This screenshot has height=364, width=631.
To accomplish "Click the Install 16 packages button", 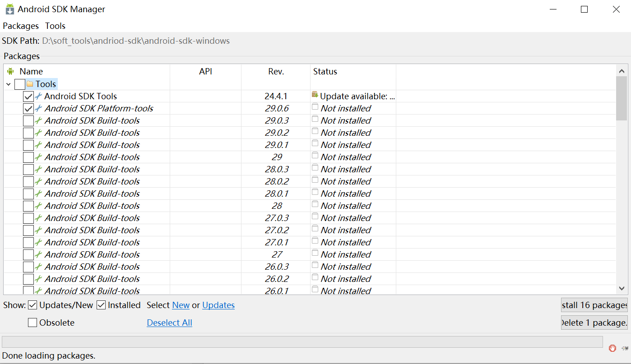I will tap(594, 305).
